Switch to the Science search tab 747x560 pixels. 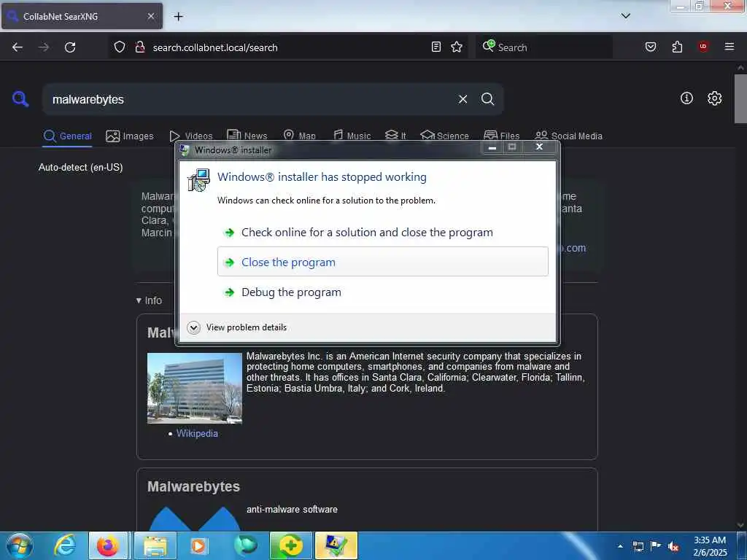pyautogui.click(x=444, y=136)
